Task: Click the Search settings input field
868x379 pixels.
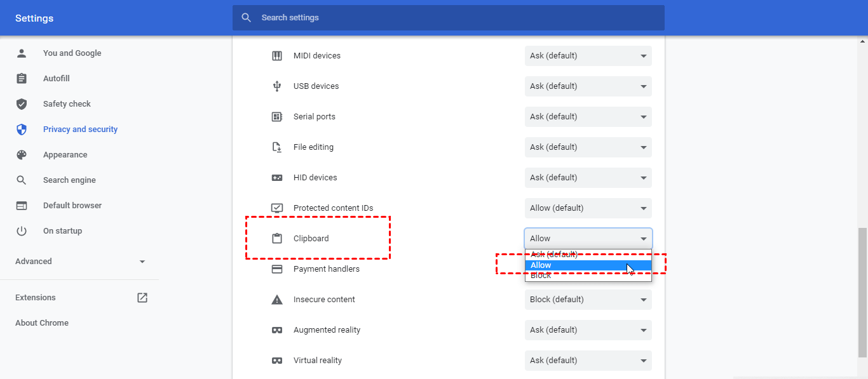Action: point(448,18)
